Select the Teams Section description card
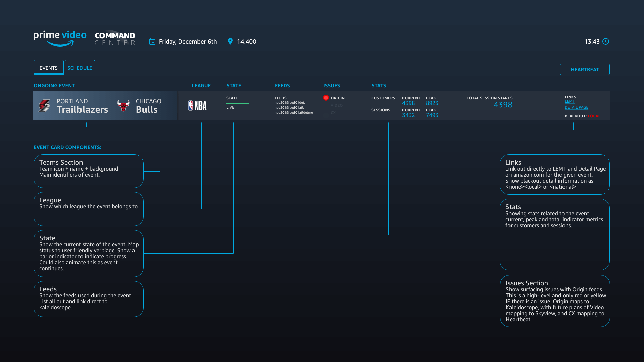644x362 pixels. 88,171
